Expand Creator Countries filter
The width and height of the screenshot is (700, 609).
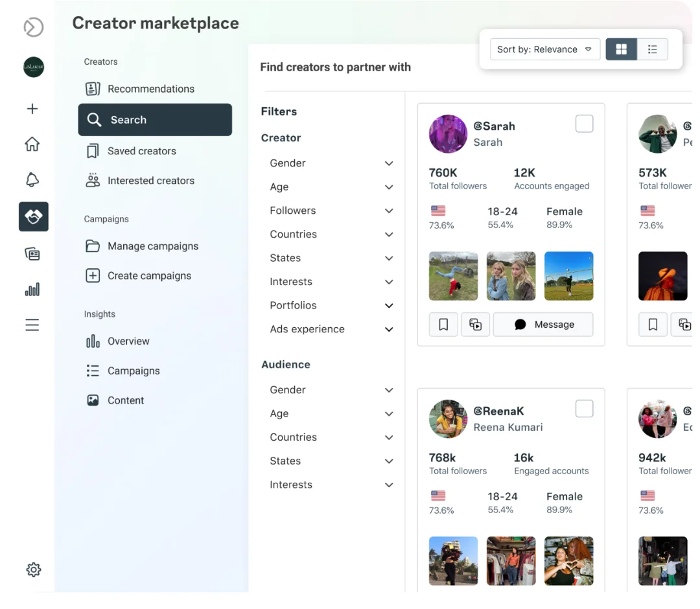pyautogui.click(x=331, y=235)
